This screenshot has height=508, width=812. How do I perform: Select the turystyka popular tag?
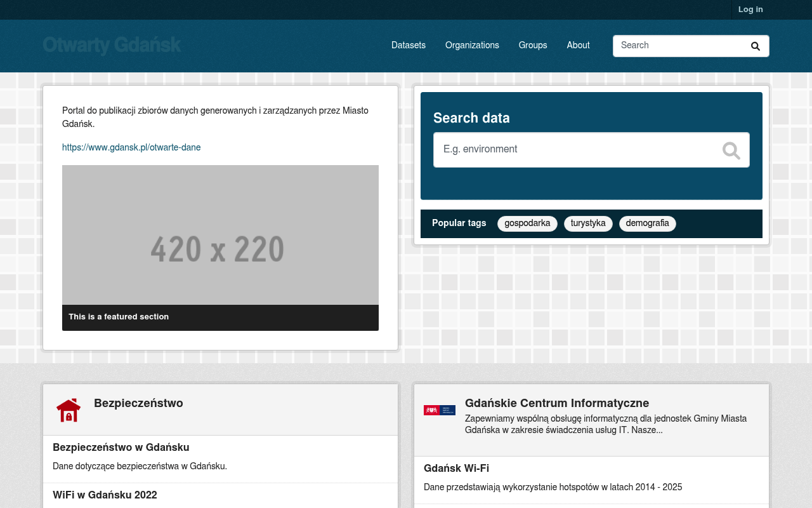coord(588,224)
